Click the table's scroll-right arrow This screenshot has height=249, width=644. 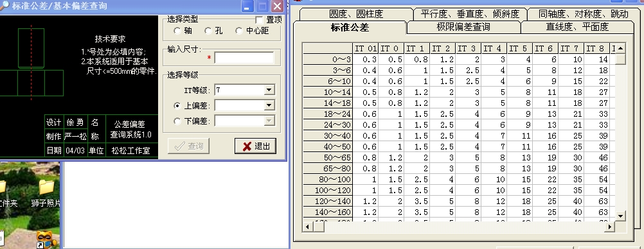pyautogui.click(x=611, y=227)
